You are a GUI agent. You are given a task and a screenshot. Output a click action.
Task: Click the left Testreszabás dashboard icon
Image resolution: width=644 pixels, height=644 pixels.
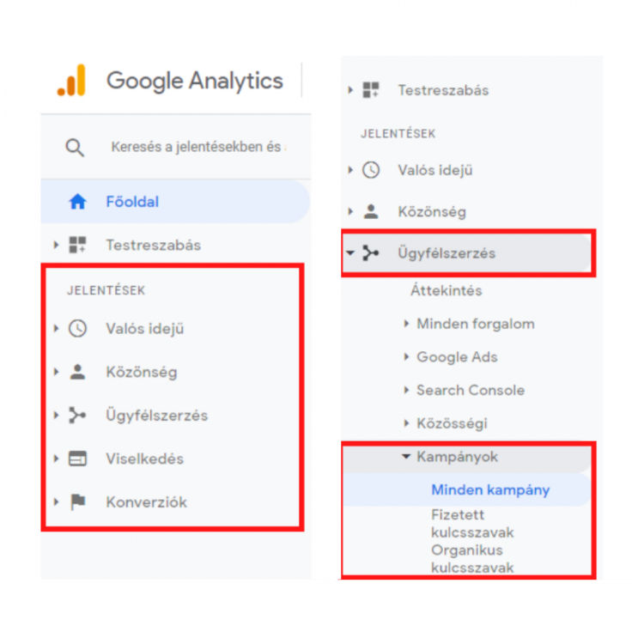[x=77, y=245]
